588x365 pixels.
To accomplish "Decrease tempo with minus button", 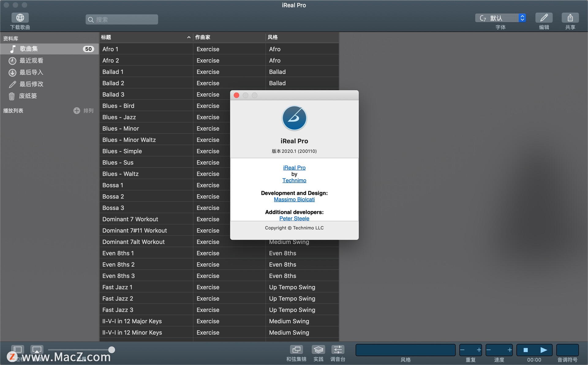I will click(x=489, y=350).
